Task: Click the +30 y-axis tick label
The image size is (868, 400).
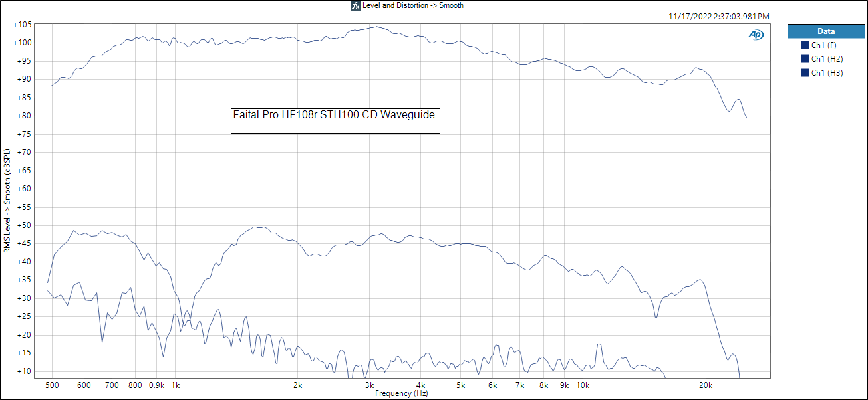Action: coord(25,298)
